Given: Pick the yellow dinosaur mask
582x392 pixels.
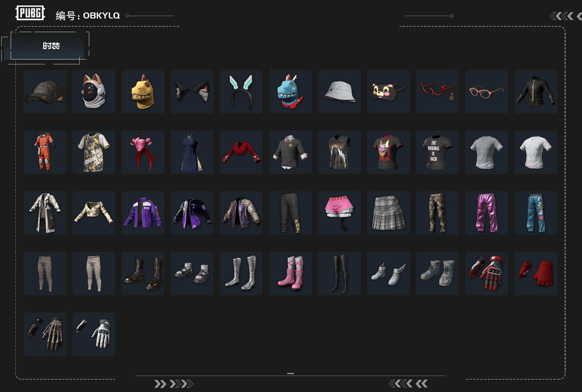Looking at the screenshot, I should click(143, 92).
